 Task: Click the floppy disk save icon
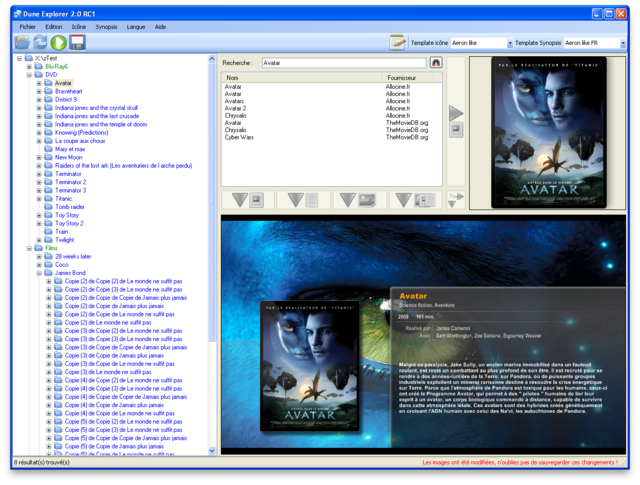click(x=77, y=43)
